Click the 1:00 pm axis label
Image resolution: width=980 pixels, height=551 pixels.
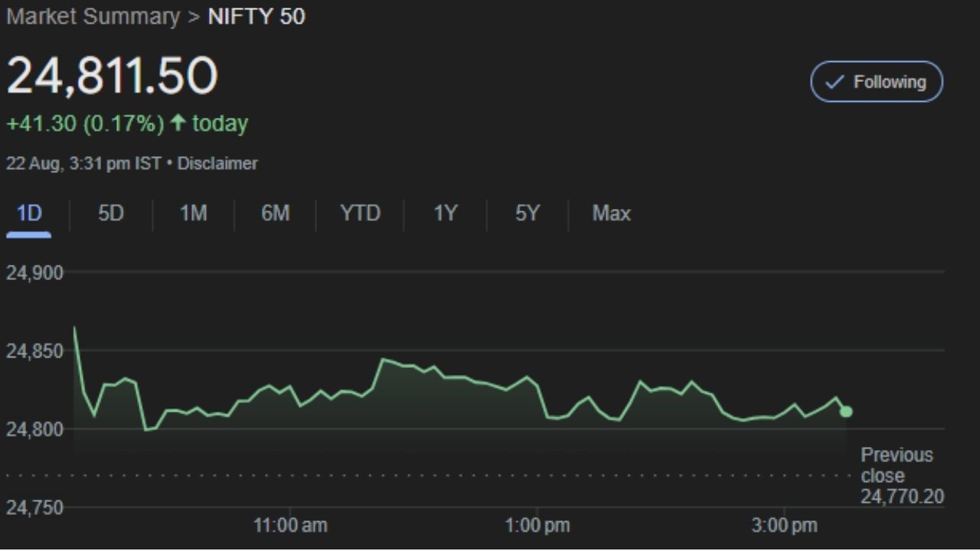537,526
